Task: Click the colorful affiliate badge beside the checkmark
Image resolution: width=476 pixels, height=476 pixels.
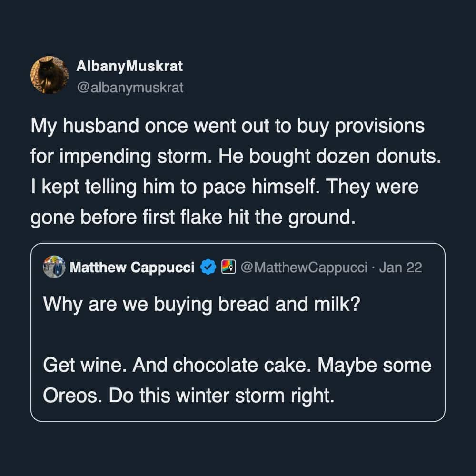Action: 229,268
